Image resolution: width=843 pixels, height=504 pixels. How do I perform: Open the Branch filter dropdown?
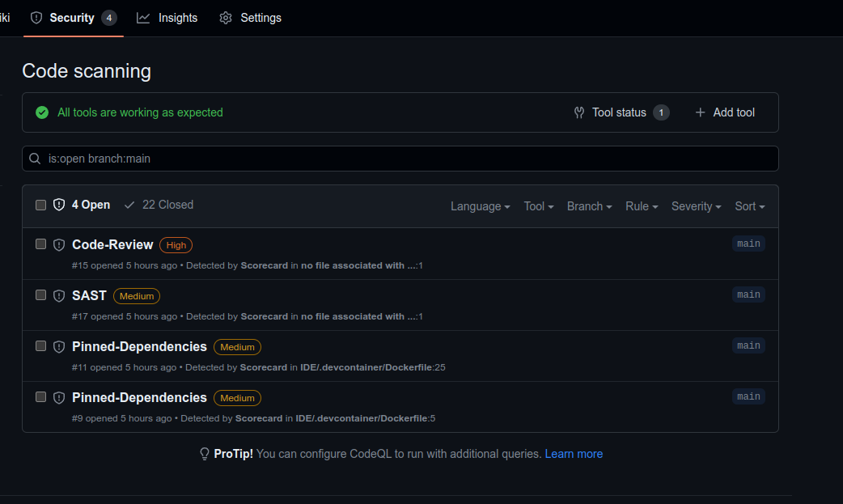(x=589, y=206)
